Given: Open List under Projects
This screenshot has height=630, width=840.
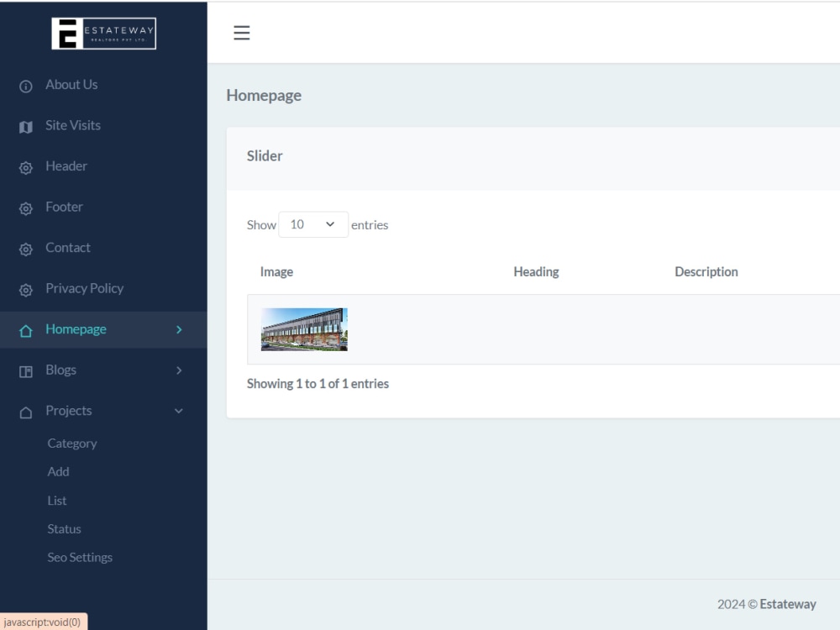Looking at the screenshot, I should pos(57,501).
